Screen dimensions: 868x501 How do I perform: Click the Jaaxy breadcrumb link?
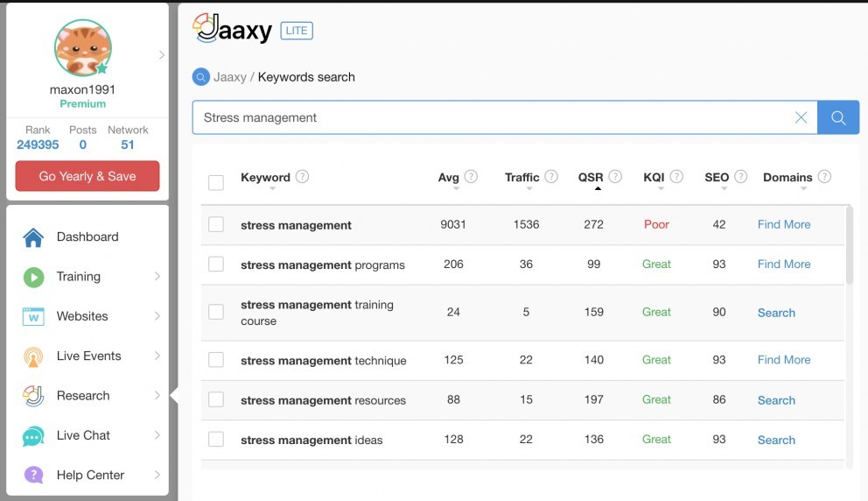click(230, 77)
